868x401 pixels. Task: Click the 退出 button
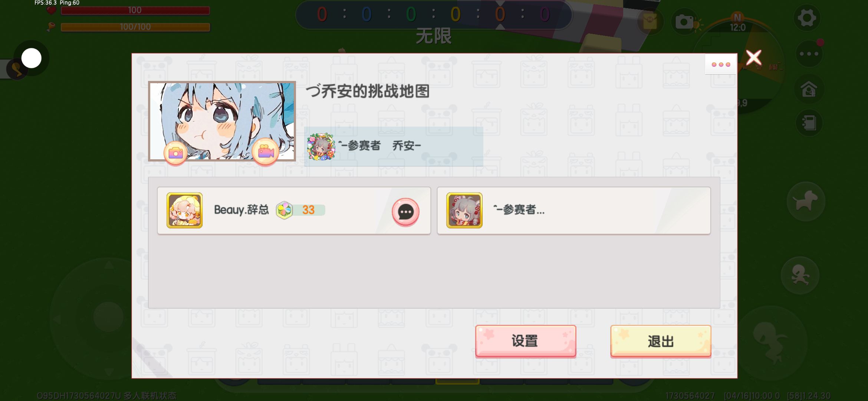click(x=661, y=341)
